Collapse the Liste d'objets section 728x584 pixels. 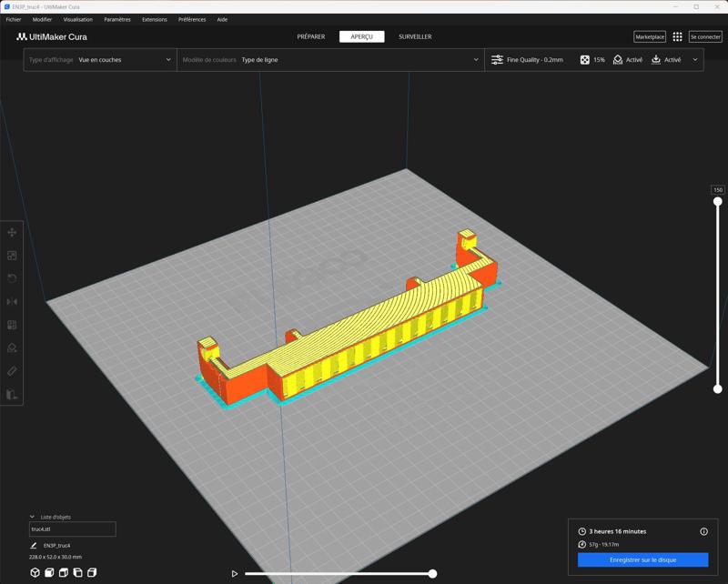(33, 517)
